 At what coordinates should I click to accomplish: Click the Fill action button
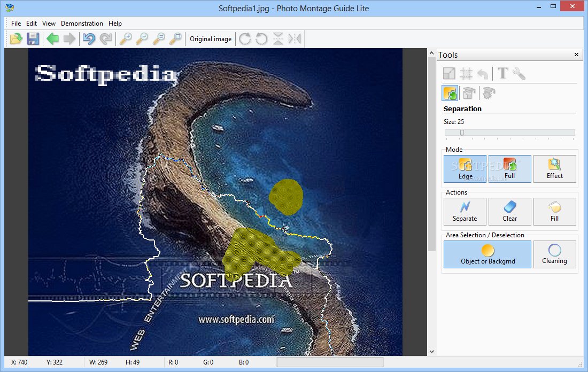555,212
